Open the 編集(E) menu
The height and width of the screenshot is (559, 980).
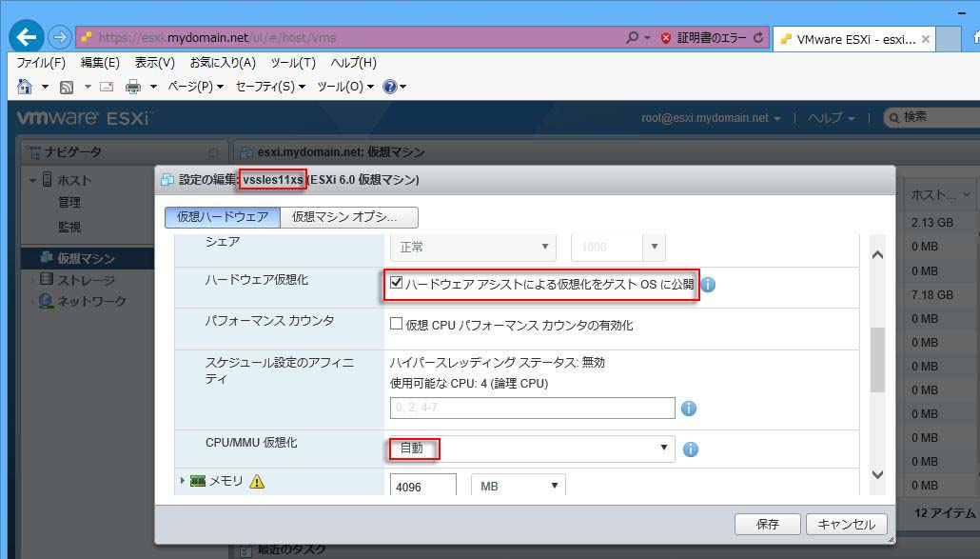pos(100,63)
